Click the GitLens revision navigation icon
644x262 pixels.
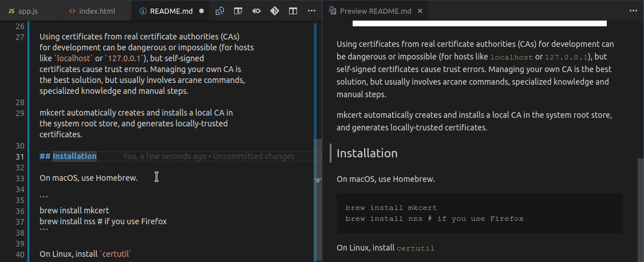tap(256, 11)
